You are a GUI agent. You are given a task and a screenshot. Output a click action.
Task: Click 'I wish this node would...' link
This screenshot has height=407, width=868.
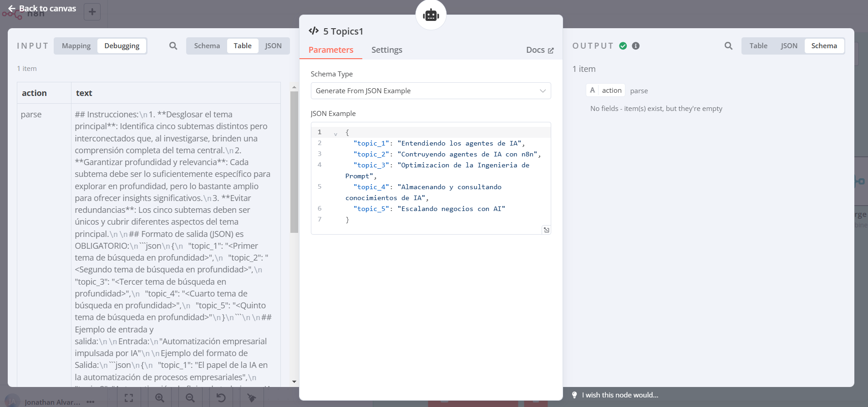619,395
